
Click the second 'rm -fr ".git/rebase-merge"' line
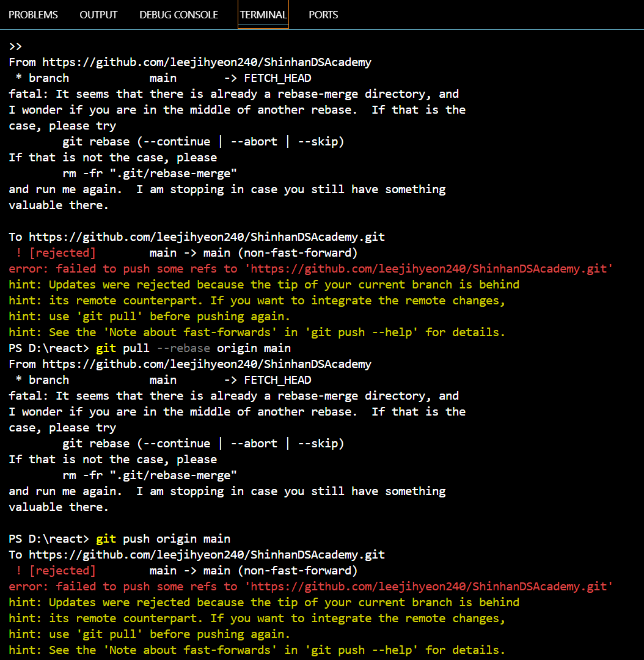pos(150,475)
